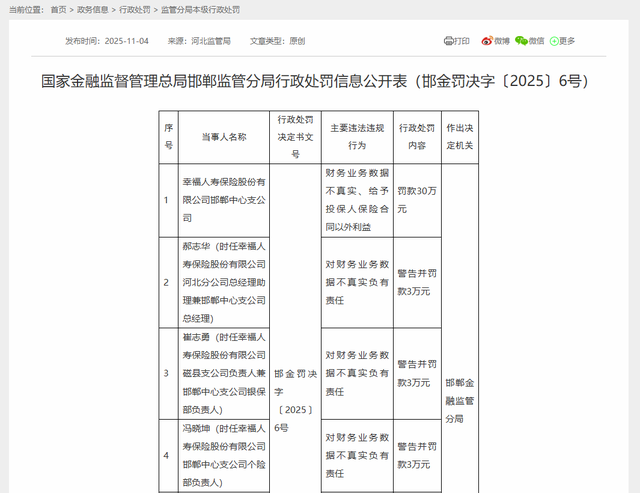Open 监管分局本级行政处罚 breadcrumb link
The height and width of the screenshot is (493, 640).
[x=200, y=9]
